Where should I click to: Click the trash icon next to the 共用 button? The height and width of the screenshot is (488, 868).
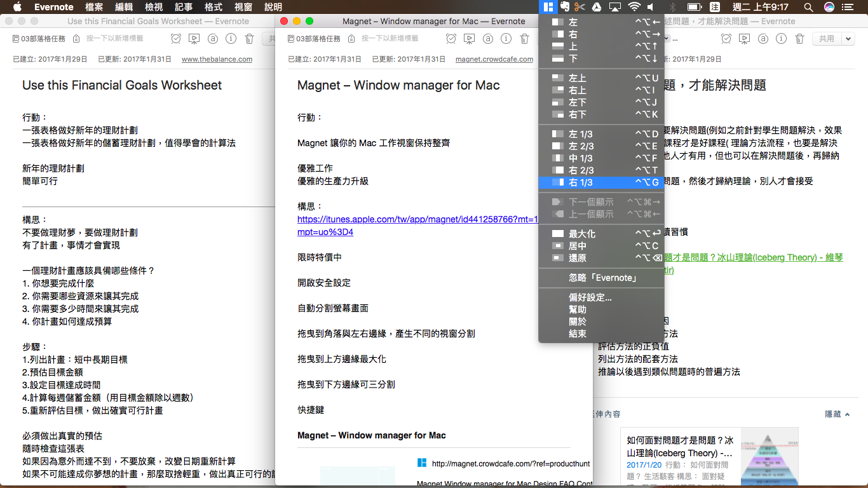point(800,39)
